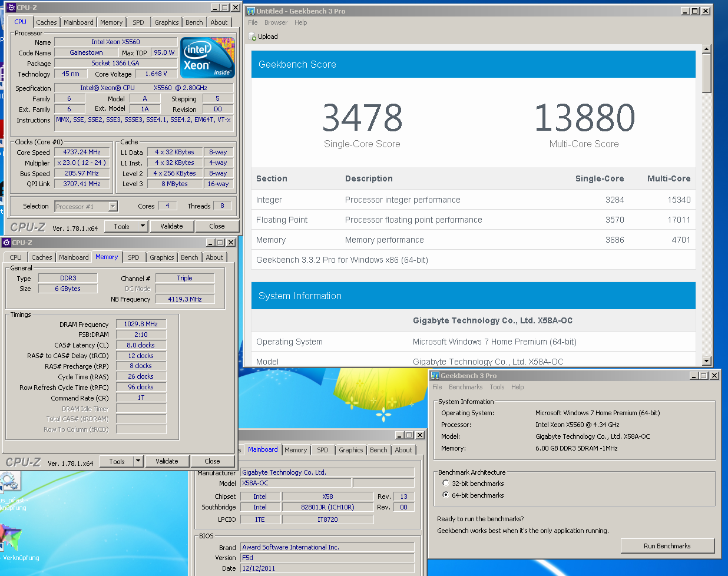Switch to Caches tab in top CPU-Z window
This screenshot has height=576, width=728.
click(47, 22)
